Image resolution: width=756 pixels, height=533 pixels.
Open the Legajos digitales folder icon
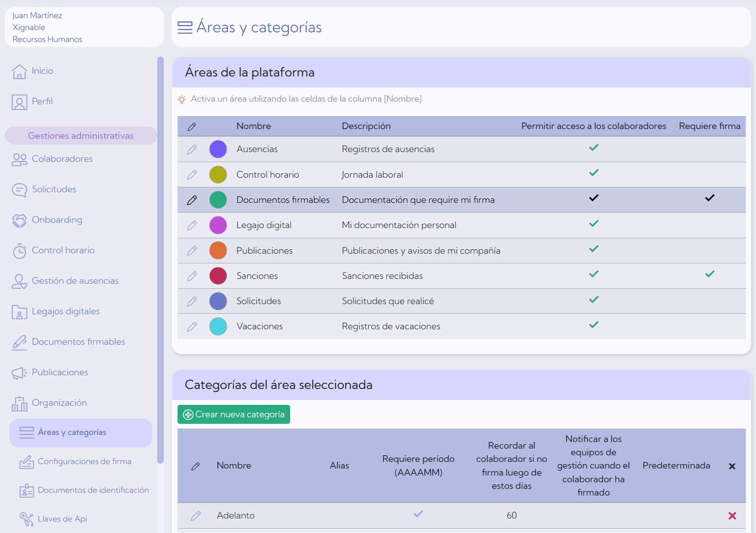19,312
